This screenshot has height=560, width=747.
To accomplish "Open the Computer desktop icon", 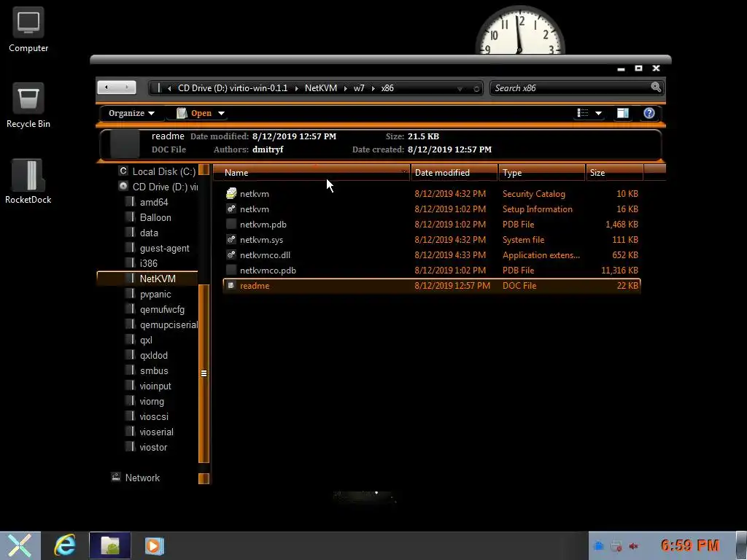I will [28, 29].
